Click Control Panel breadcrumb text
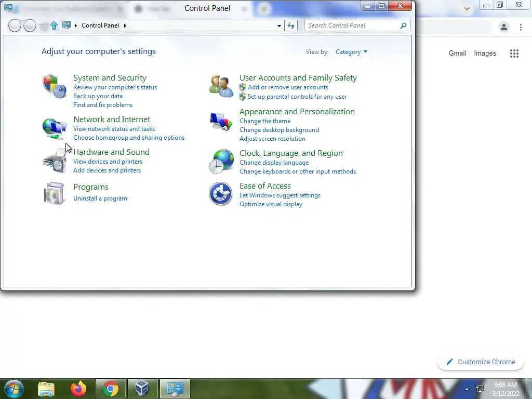 click(x=100, y=25)
